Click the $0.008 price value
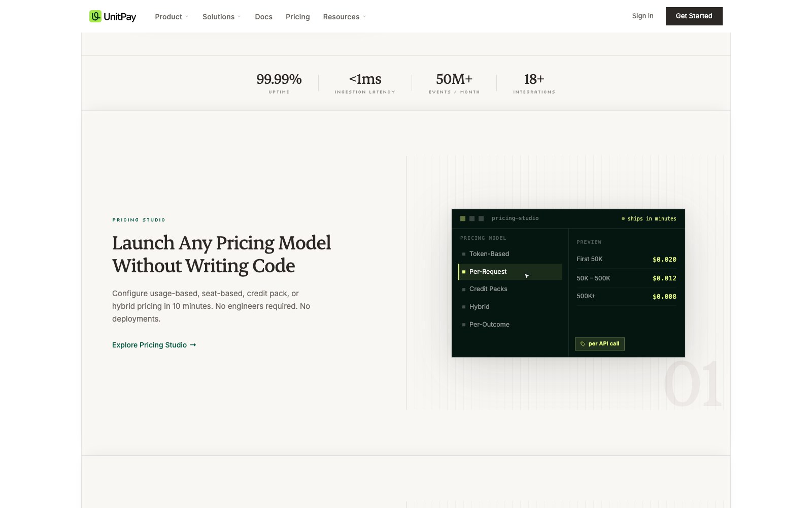This screenshot has width=812, height=508. pos(664,297)
